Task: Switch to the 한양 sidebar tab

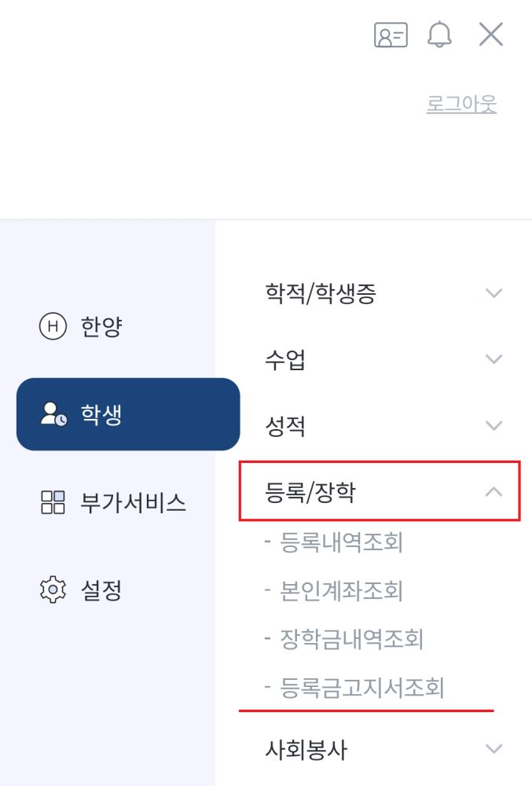Action: [101, 326]
